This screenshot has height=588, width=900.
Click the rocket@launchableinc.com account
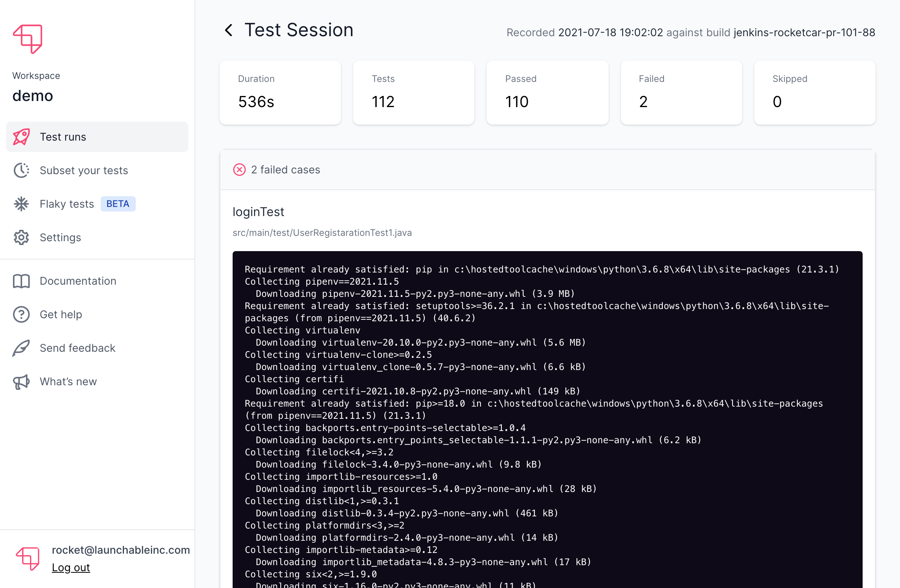(120, 550)
